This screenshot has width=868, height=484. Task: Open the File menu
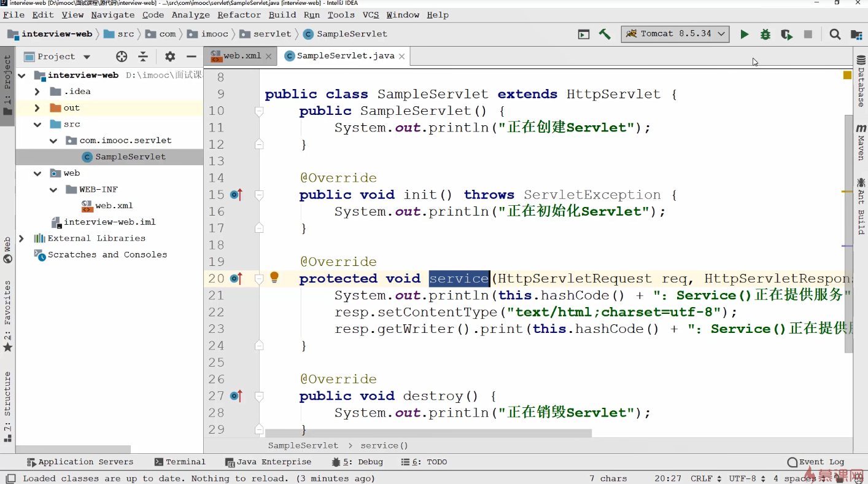(x=14, y=15)
